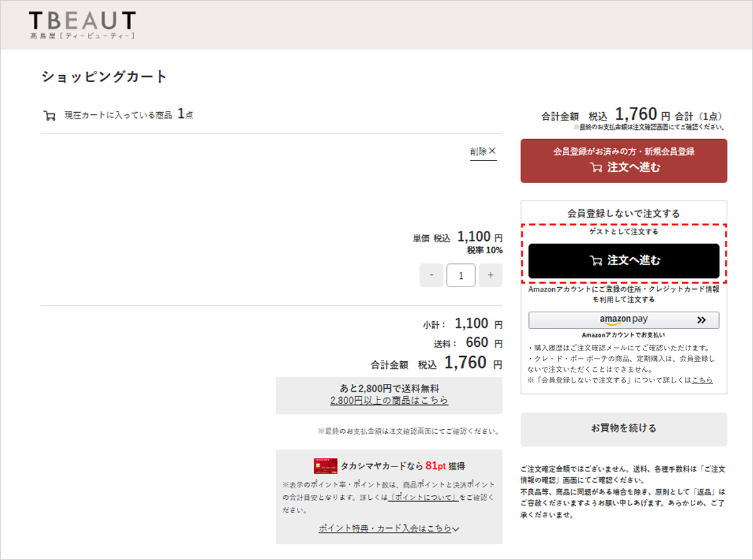The image size is (753, 560).
Task: Click the TBEAUT logo in header
Action: (x=82, y=25)
